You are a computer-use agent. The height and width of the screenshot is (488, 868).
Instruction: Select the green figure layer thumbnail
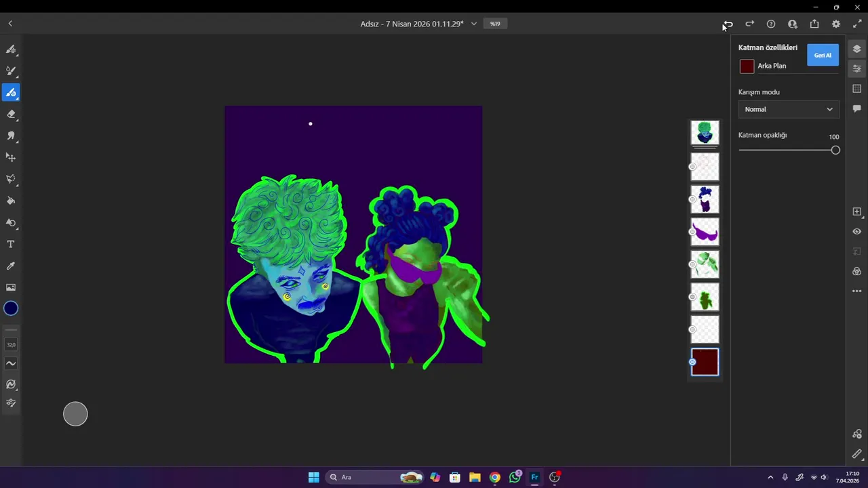705,297
